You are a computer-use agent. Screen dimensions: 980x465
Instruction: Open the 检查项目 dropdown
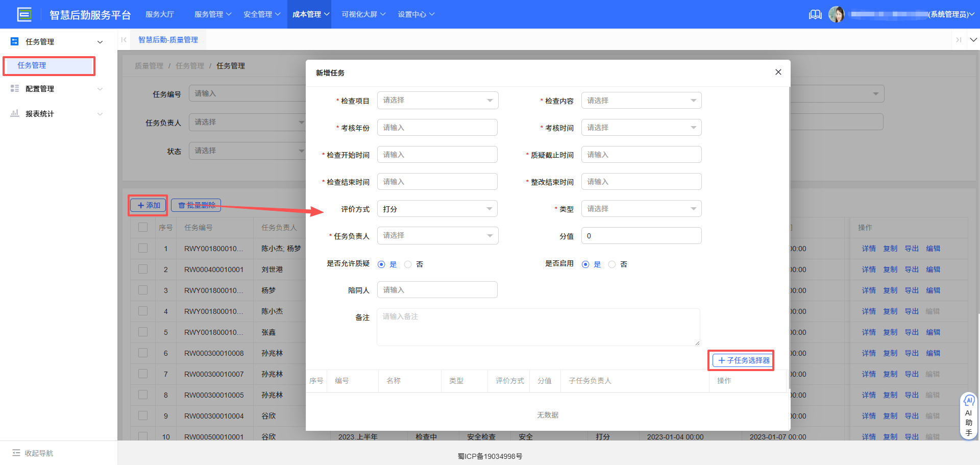coord(437,100)
